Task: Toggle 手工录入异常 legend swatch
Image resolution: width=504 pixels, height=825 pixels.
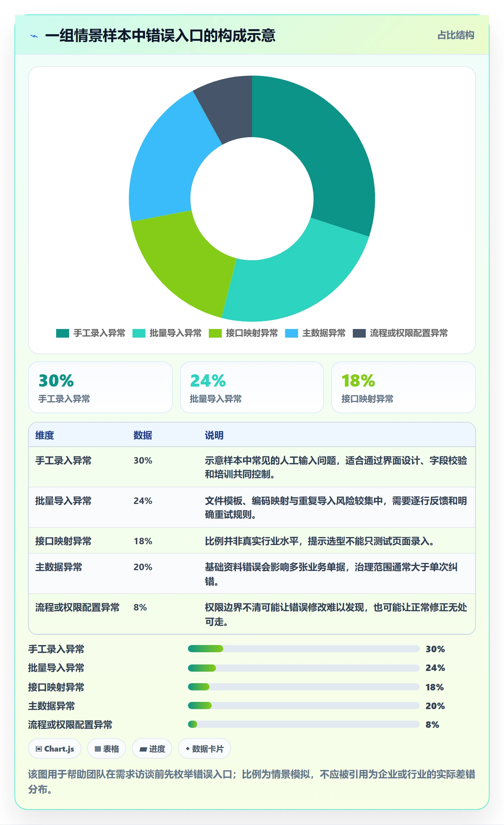Action: [x=63, y=333]
